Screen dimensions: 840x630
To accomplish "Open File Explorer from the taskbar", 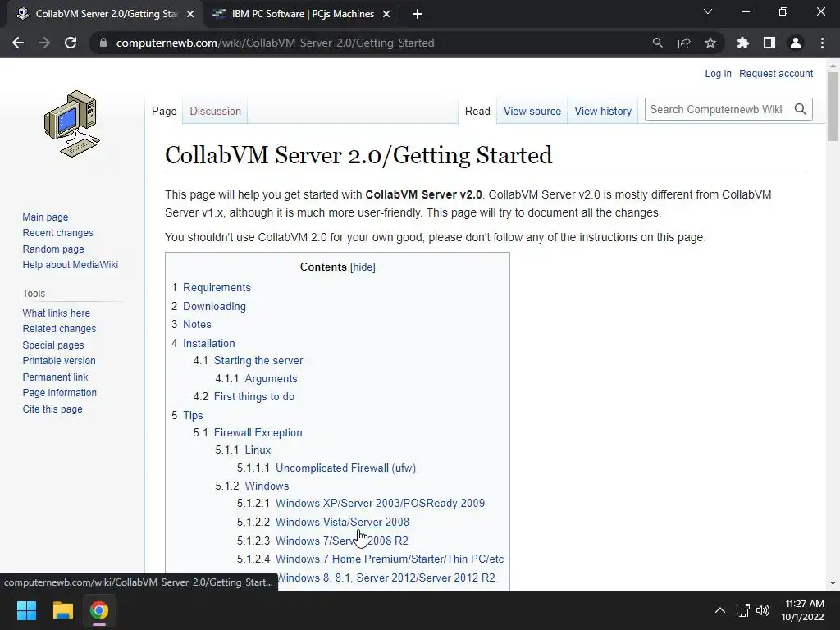I will [62, 610].
